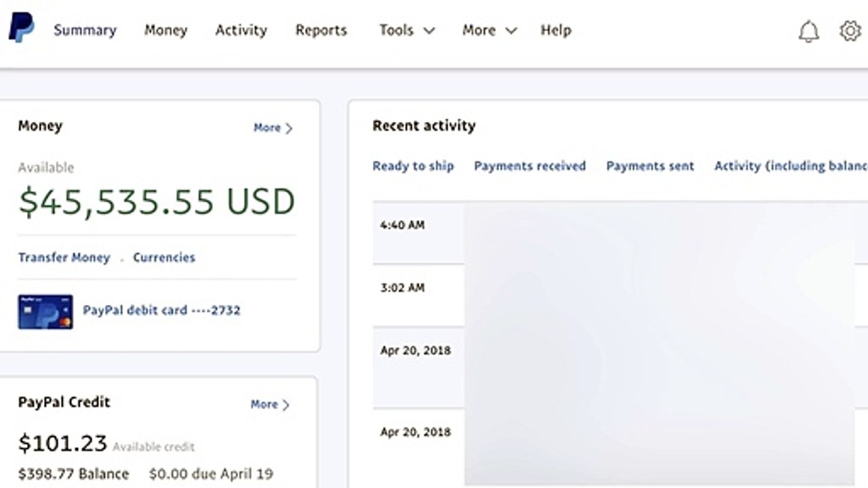
Task: Switch to the Payments received tab
Action: [530, 166]
